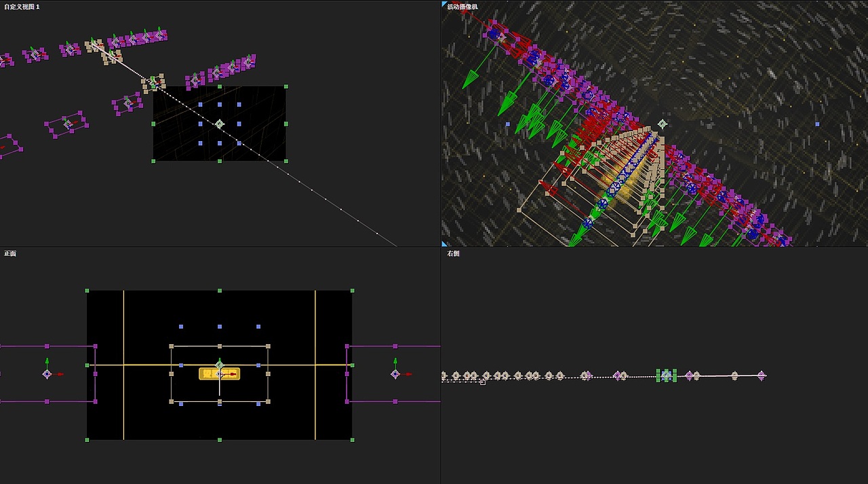Select the 右侧 view label
868x484 pixels.
tap(453, 253)
